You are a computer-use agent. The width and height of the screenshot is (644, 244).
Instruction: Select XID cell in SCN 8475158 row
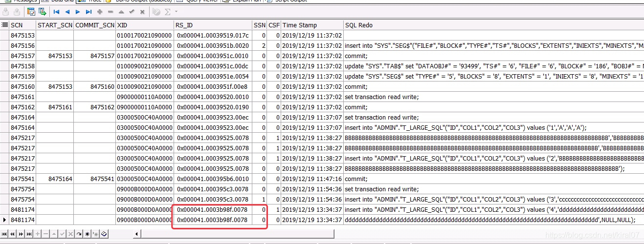[x=145, y=66]
